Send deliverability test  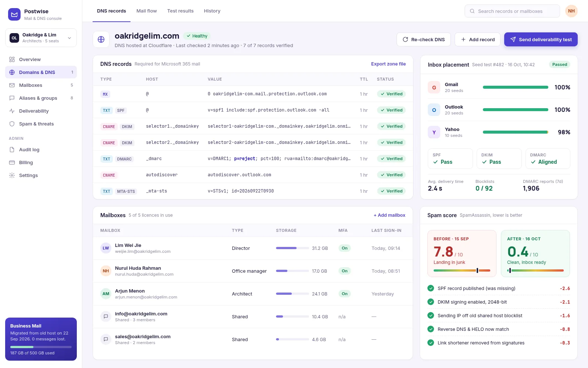coord(541,39)
